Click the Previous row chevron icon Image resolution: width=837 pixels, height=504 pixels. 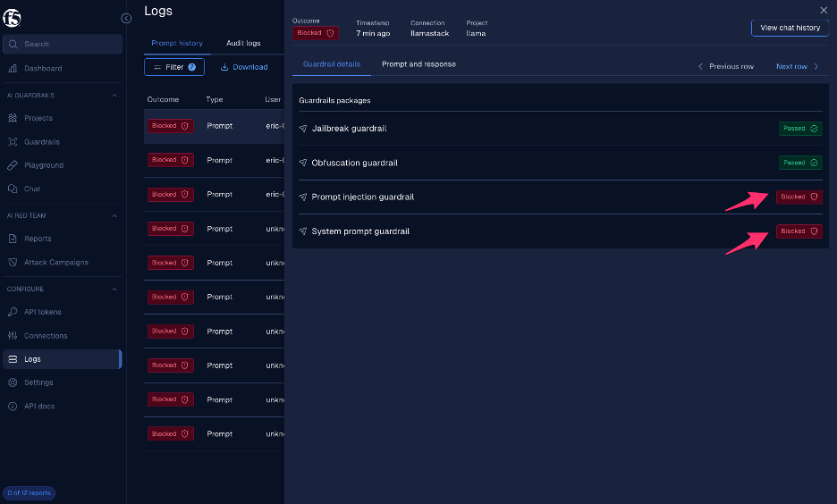pos(700,67)
